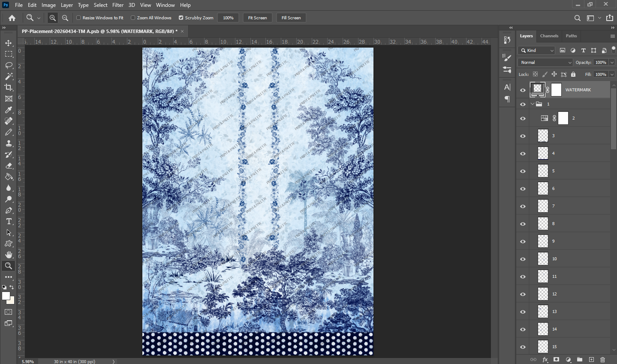
Task: Open the Window menu
Action: pos(165,5)
